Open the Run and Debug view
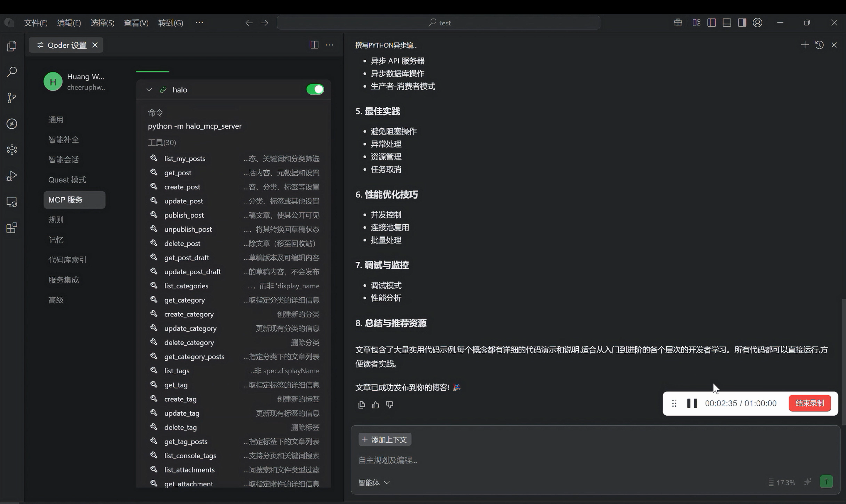846x504 pixels. [11, 176]
